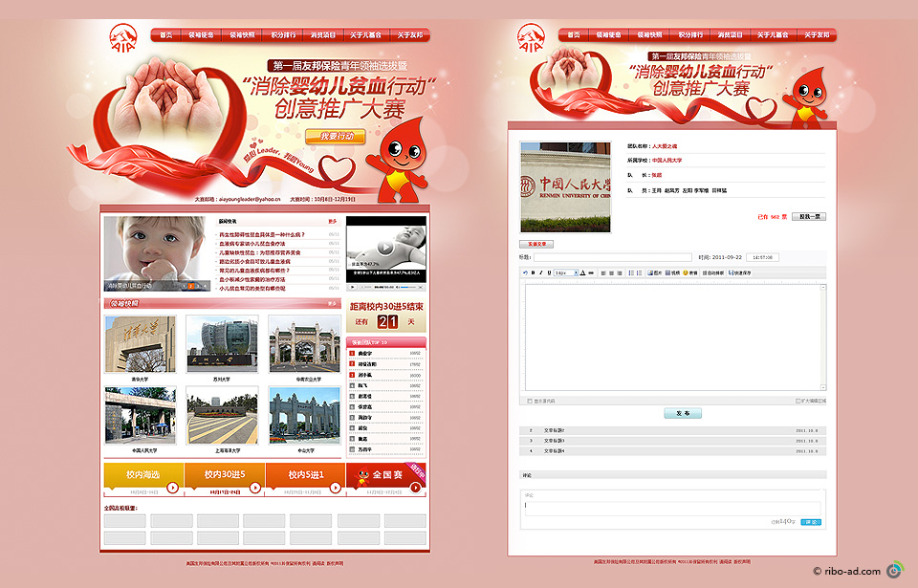Click the article title input field

pyautogui.click(x=612, y=258)
